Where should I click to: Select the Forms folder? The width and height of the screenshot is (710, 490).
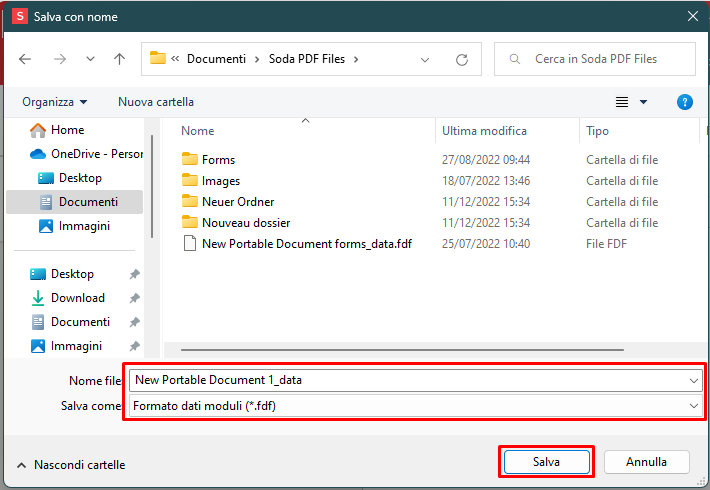tap(218, 160)
